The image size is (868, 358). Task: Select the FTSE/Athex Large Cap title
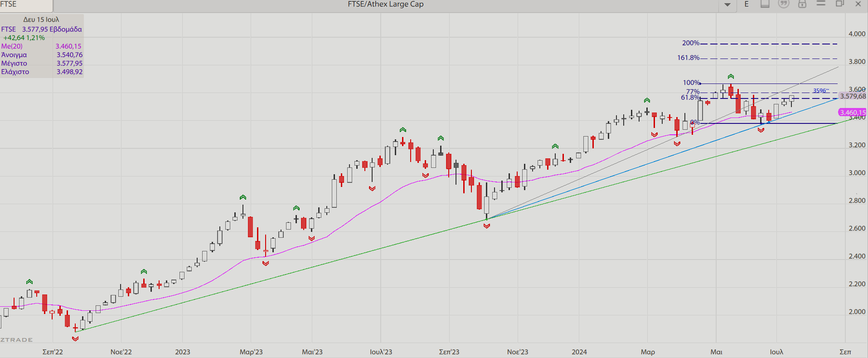(x=386, y=4)
